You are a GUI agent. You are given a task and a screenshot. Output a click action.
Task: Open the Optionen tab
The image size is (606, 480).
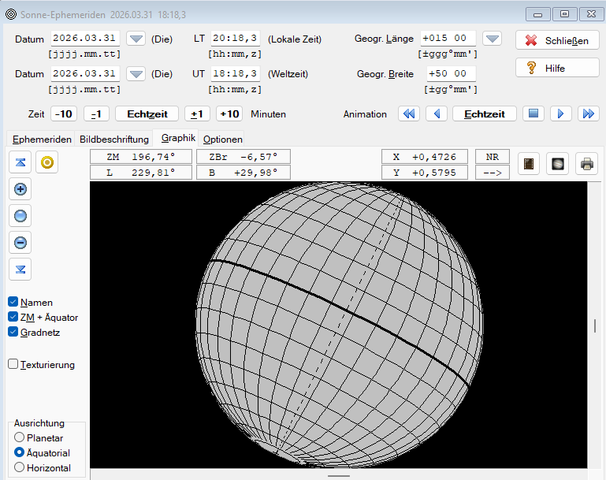click(x=223, y=139)
